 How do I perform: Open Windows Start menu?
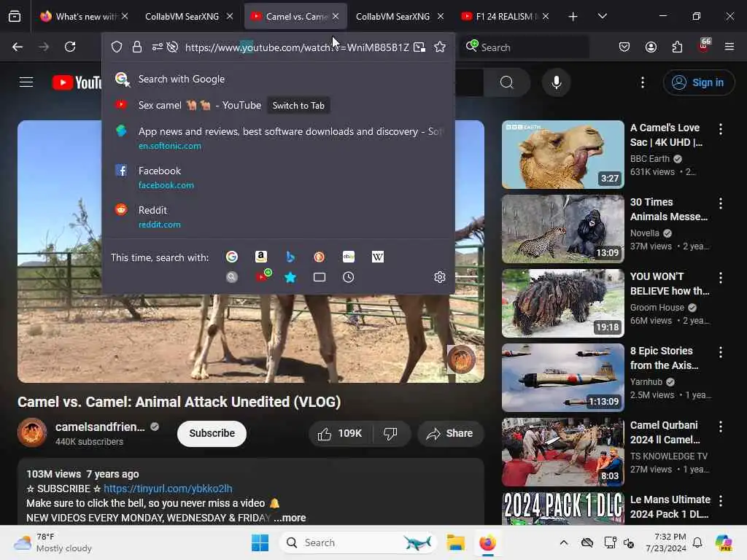click(x=260, y=542)
